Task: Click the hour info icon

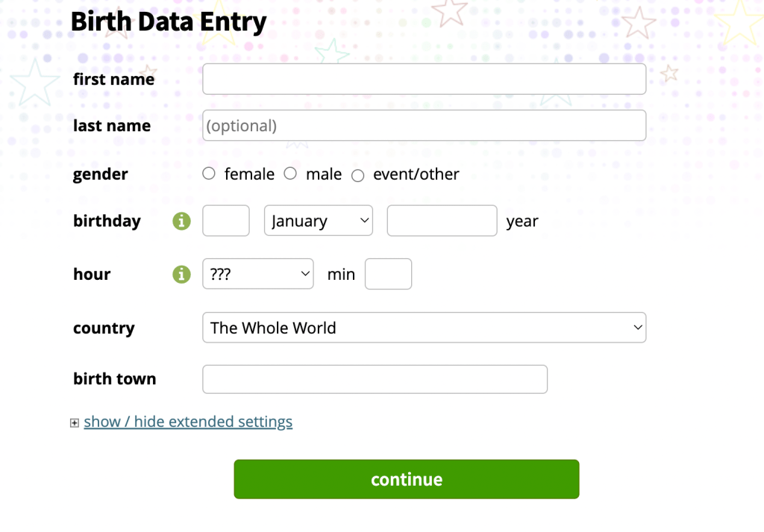Action: tap(181, 275)
